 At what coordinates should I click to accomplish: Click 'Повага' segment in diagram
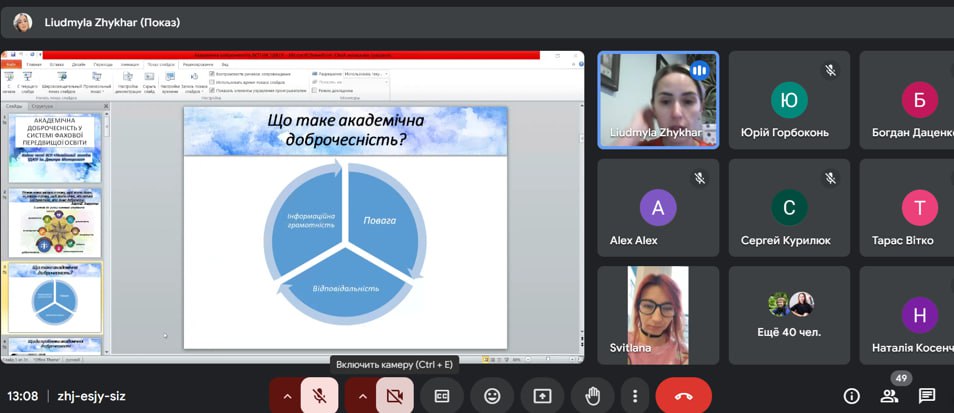(379, 220)
